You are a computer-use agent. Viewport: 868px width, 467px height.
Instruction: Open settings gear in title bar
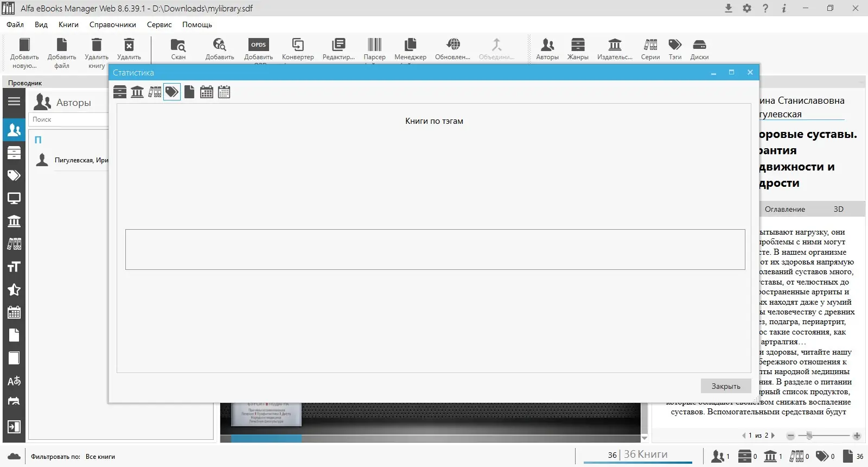(x=747, y=8)
